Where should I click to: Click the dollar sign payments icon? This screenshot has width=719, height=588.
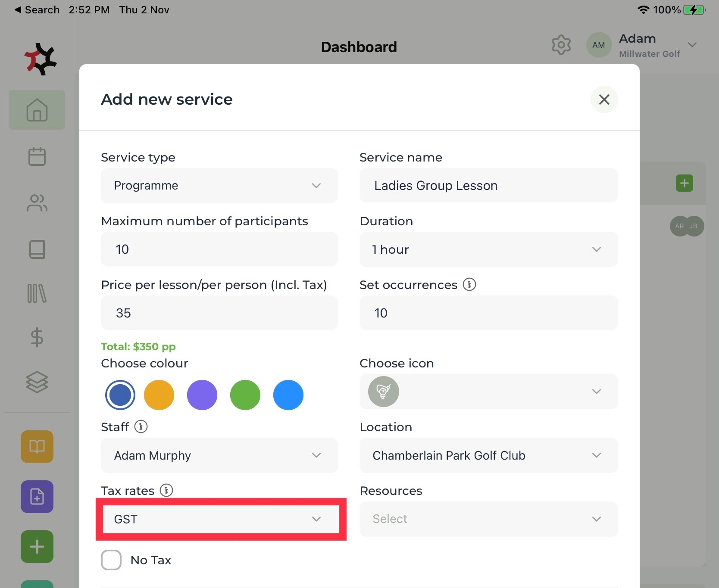[x=37, y=337]
